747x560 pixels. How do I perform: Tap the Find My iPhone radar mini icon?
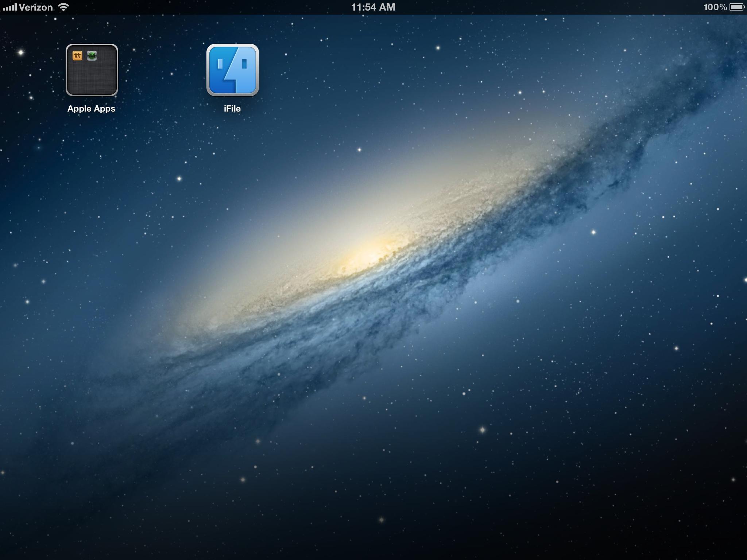[x=92, y=55]
